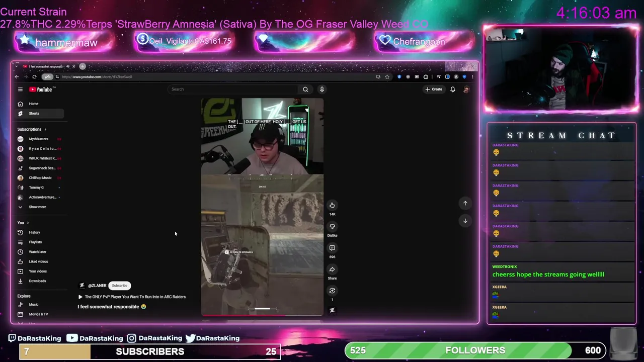Click the ZLANER channel avatar beside the handle

pyautogui.click(x=82, y=286)
